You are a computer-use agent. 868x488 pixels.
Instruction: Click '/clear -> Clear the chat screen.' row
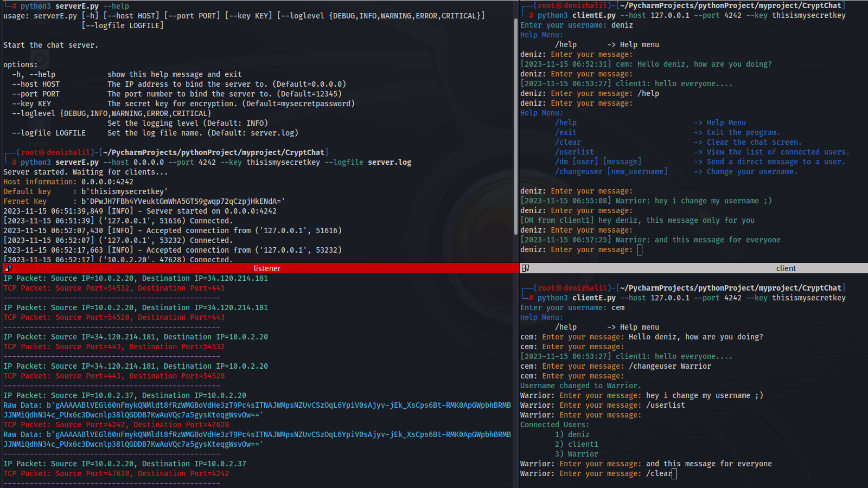pos(679,143)
